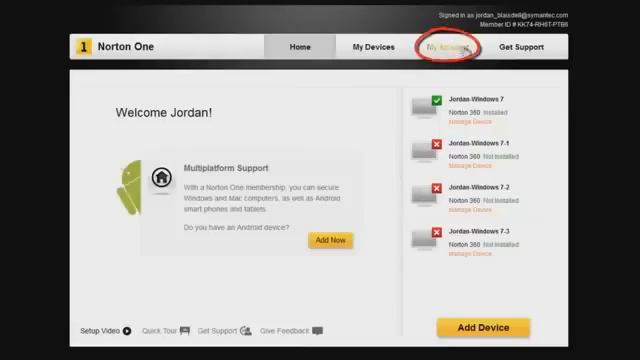Click the Add Device button

click(x=483, y=328)
